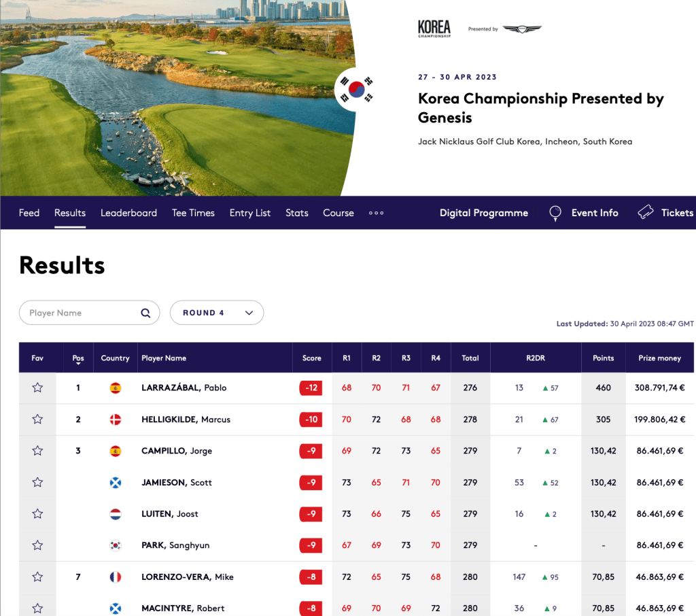Toggle favorite star for Mike Lorenzo-Vera
The height and width of the screenshot is (616, 696).
coord(37,577)
